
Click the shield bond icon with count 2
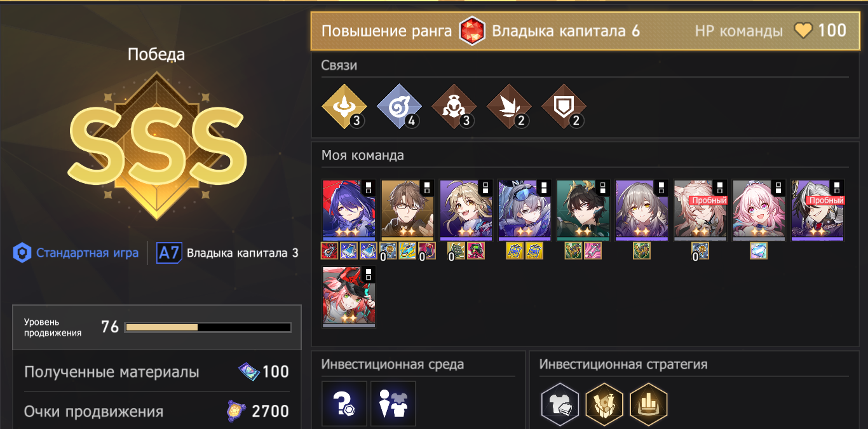click(x=564, y=106)
